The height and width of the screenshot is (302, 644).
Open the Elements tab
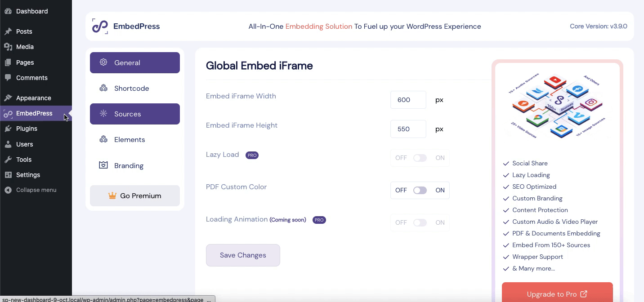pos(135,139)
